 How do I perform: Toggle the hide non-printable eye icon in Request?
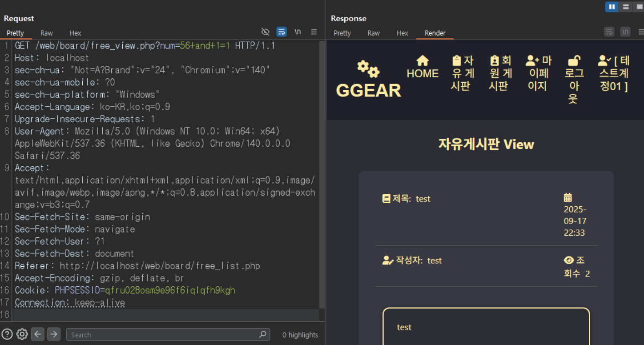click(x=266, y=32)
